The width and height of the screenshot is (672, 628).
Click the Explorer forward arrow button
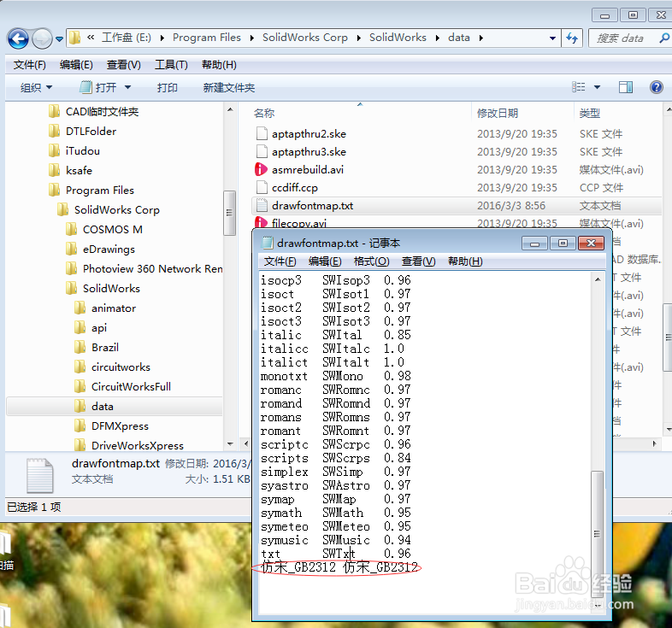[x=42, y=39]
